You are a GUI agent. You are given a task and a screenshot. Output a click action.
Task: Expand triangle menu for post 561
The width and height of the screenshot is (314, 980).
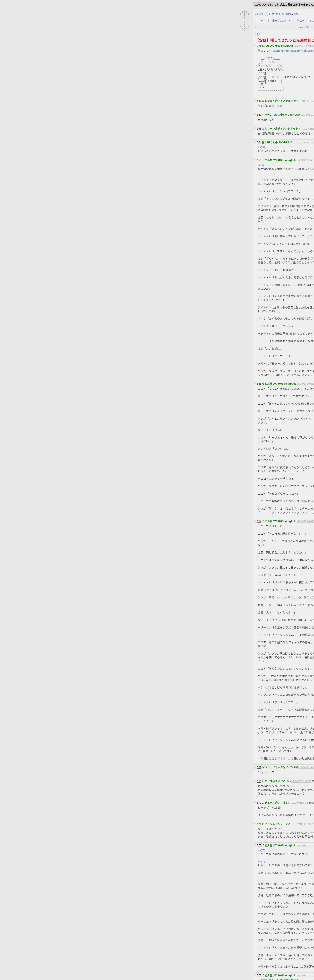255,101
